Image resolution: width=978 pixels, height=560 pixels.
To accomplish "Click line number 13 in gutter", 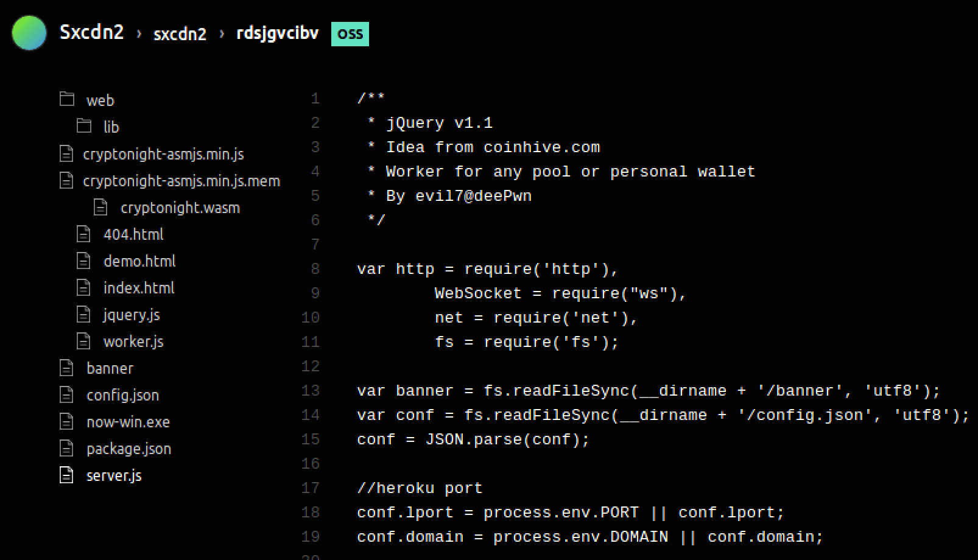I will [311, 391].
